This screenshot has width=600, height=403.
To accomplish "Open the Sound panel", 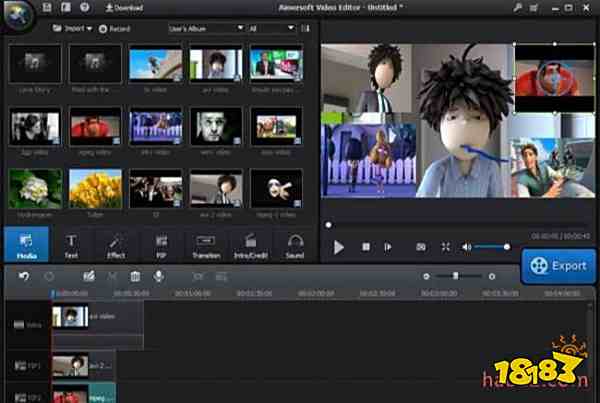I will click(295, 245).
